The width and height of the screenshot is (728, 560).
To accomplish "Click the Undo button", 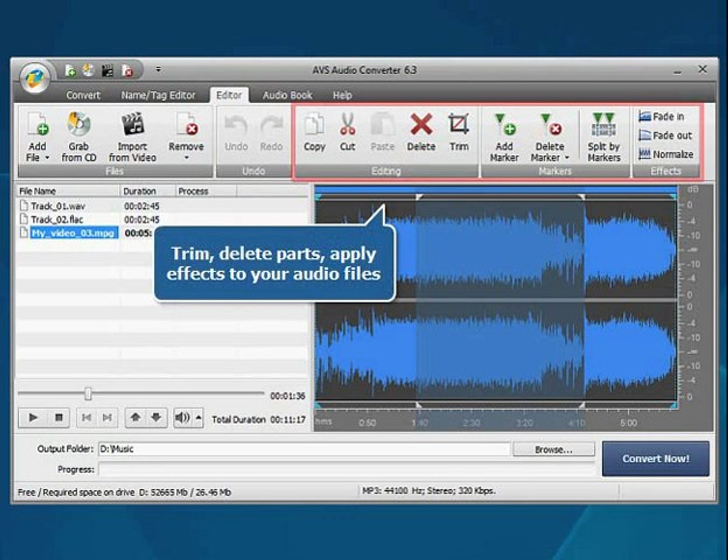I will [236, 133].
